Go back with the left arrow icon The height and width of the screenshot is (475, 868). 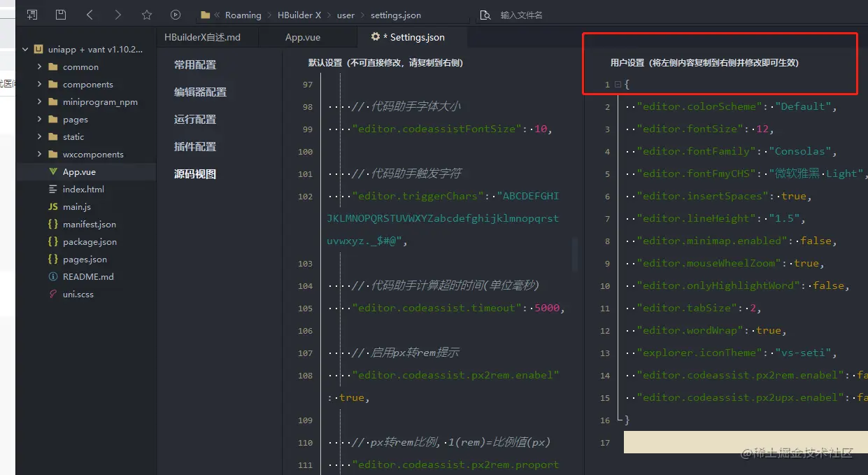coord(90,15)
